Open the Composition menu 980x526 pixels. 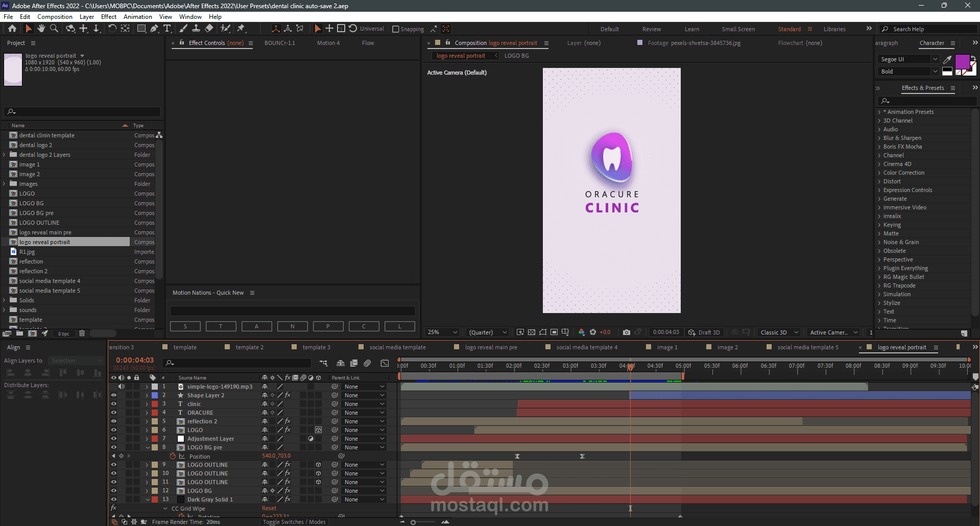pyautogui.click(x=55, y=17)
